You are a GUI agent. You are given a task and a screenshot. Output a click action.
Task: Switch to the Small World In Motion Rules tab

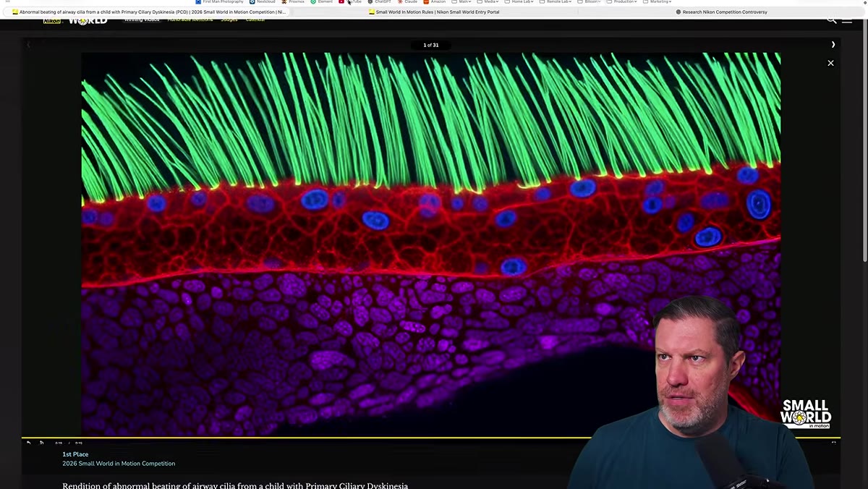tap(434, 12)
